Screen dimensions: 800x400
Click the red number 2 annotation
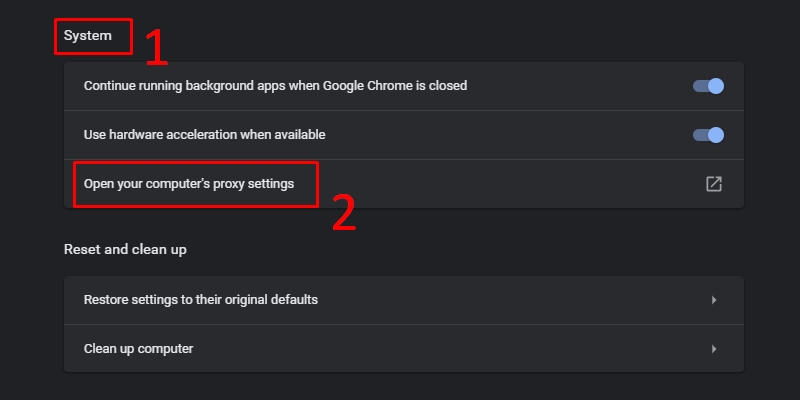343,211
